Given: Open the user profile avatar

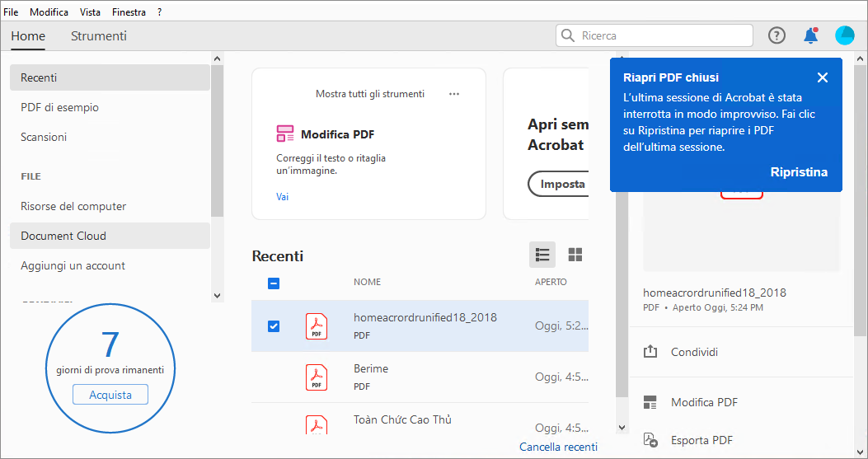Looking at the screenshot, I should pos(845,35).
